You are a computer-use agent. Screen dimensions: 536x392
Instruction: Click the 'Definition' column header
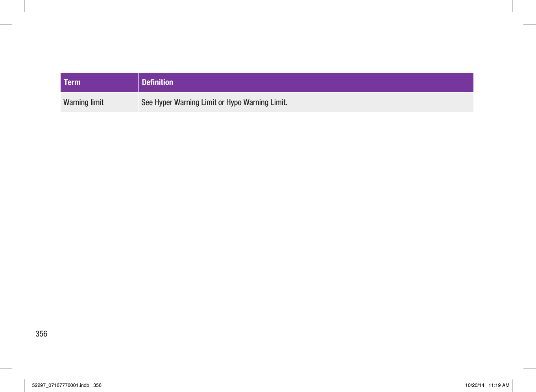coord(306,82)
